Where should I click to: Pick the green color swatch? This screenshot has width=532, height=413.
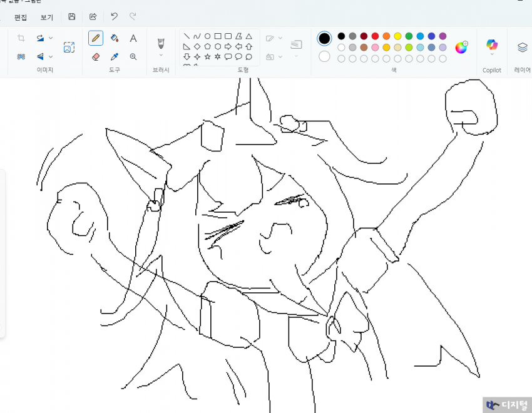[409, 36]
